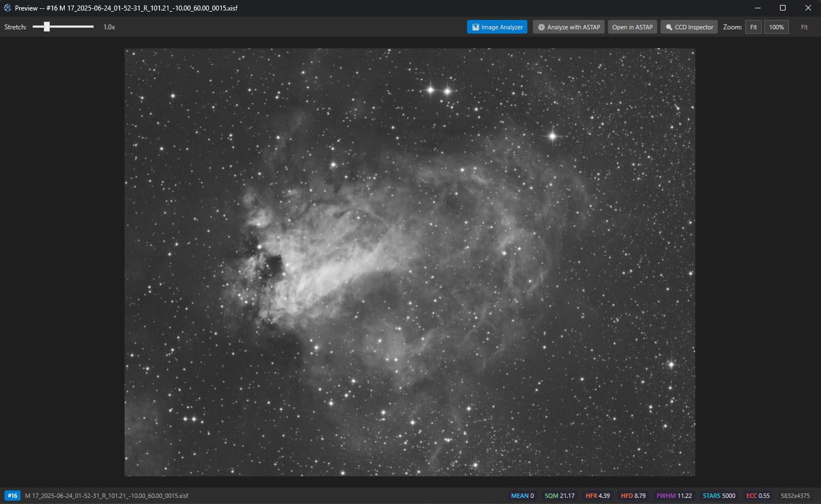Select the #16 frame badge
Screen dimensions: 821x504
[x=12, y=496]
